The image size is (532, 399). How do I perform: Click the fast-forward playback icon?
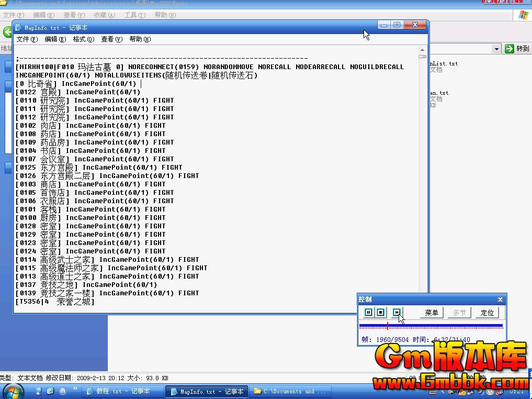click(397, 313)
